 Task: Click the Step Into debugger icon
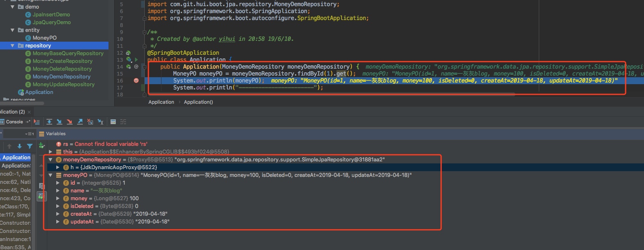click(x=60, y=122)
